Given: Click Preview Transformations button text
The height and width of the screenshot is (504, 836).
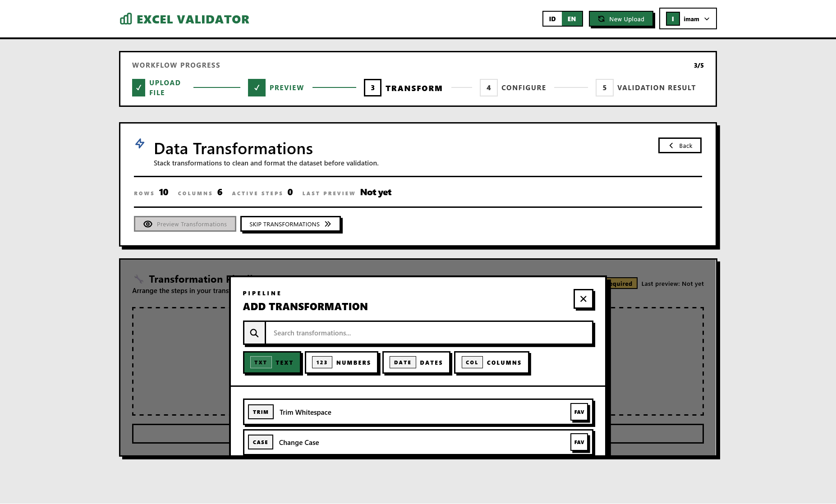Looking at the screenshot, I should [x=192, y=224].
